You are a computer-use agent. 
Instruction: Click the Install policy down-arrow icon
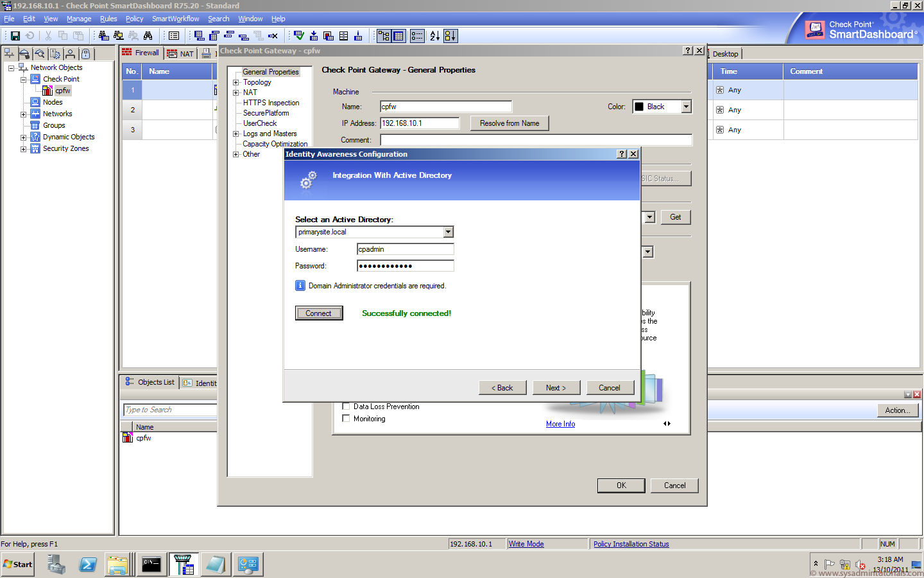314,36
